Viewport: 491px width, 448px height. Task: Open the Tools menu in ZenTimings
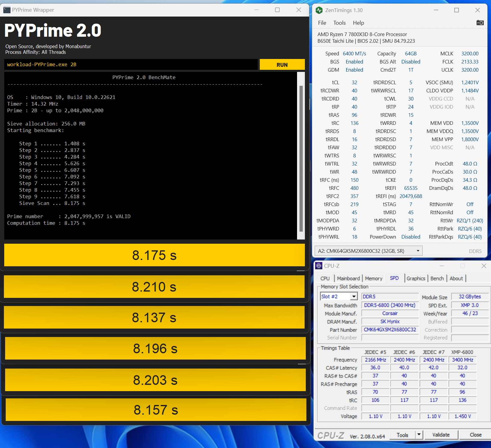pyautogui.click(x=339, y=23)
